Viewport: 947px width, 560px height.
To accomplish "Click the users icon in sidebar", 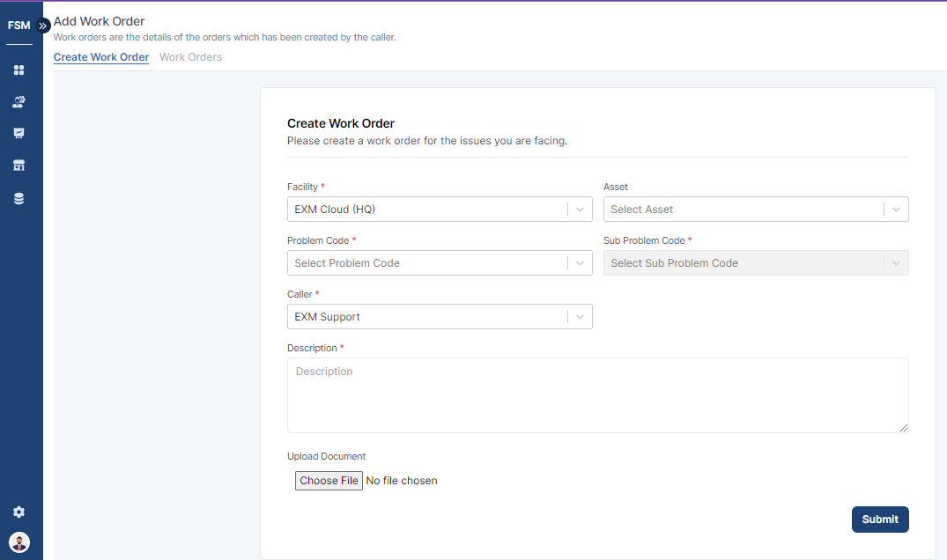I will click(18, 102).
